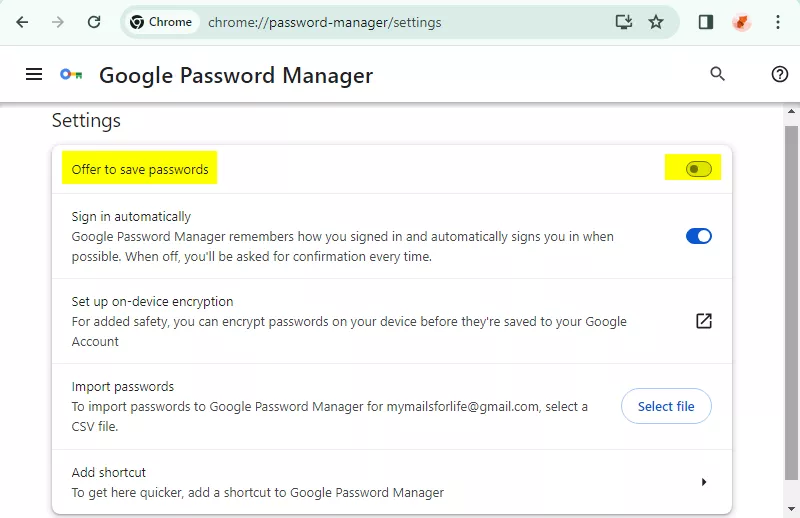Click the password-manager settings URL
This screenshot has width=800, height=518.
(324, 22)
